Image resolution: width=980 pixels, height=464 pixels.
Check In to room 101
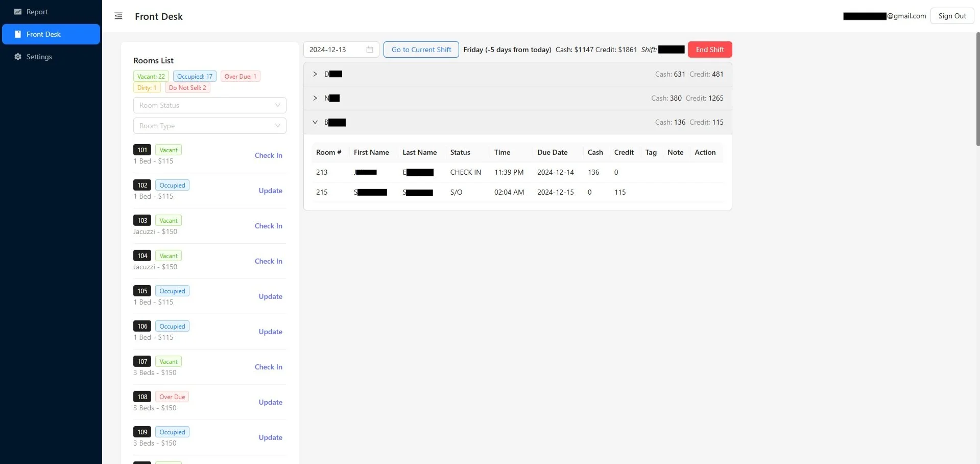tap(269, 155)
